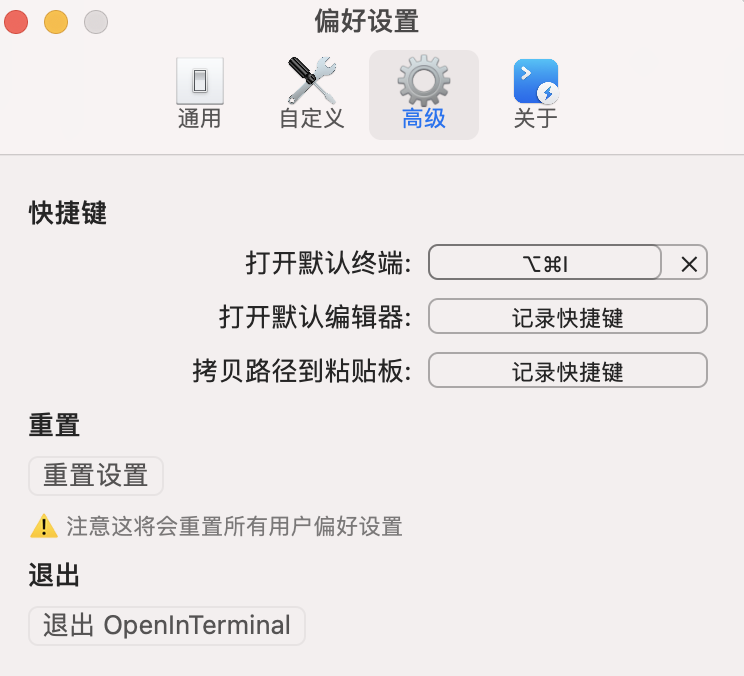This screenshot has width=744, height=676.
Task: Switch to the 通用 tab label
Action: [199, 119]
